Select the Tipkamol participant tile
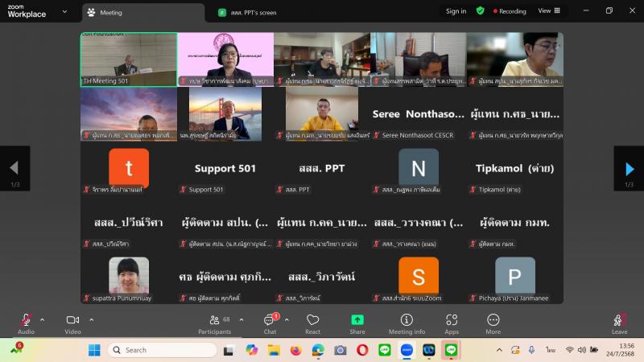Viewport: 644px width, 362px height. click(x=515, y=168)
